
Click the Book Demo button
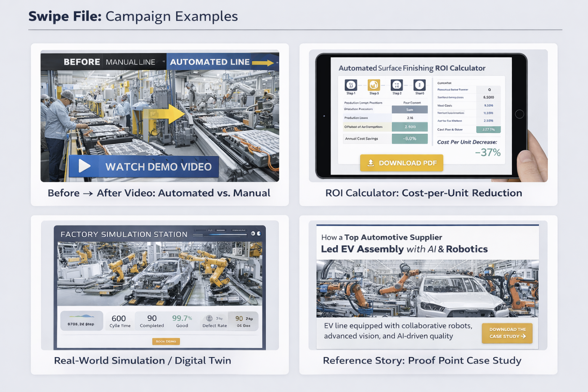[166, 341]
